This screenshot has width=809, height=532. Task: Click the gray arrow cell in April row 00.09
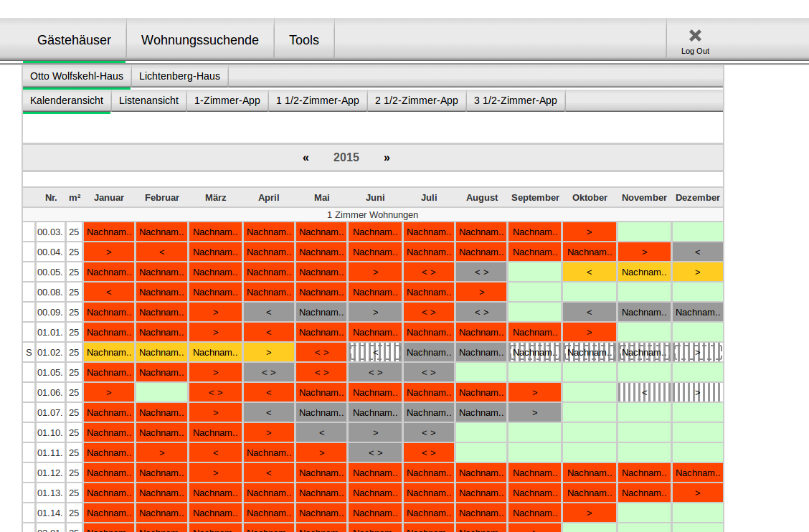(x=269, y=312)
